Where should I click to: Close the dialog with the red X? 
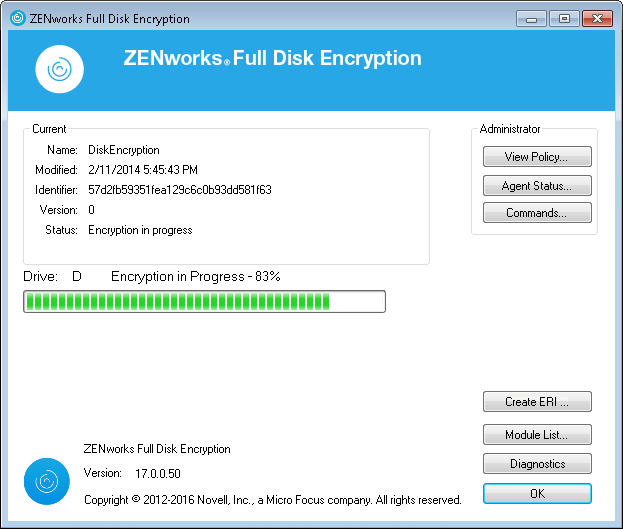tap(596, 18)
